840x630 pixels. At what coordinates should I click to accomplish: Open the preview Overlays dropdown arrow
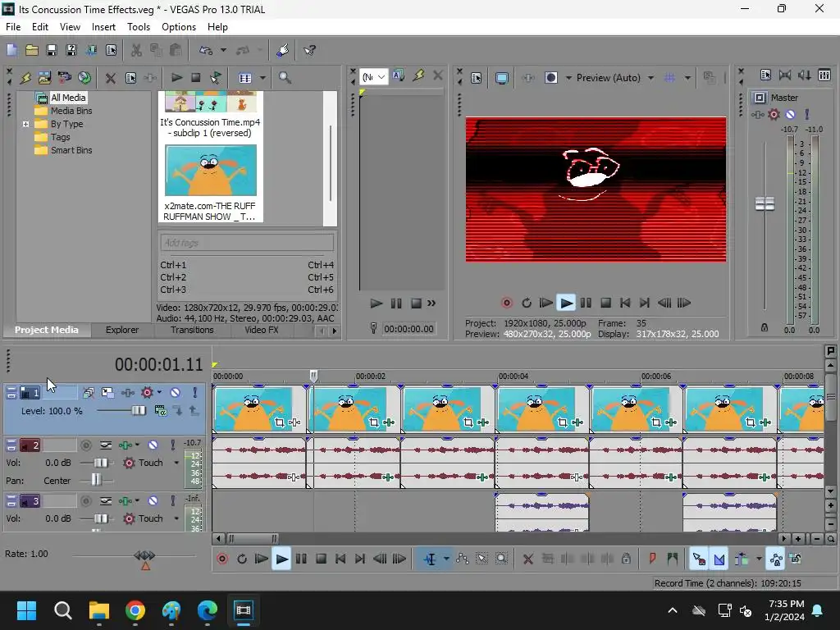point(687,78)
